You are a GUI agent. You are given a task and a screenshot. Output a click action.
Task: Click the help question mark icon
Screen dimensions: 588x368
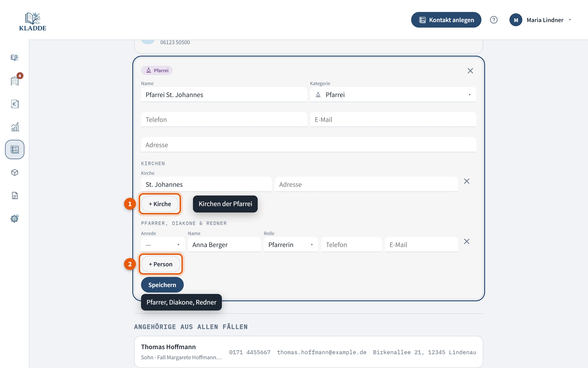tap(493, 20)
